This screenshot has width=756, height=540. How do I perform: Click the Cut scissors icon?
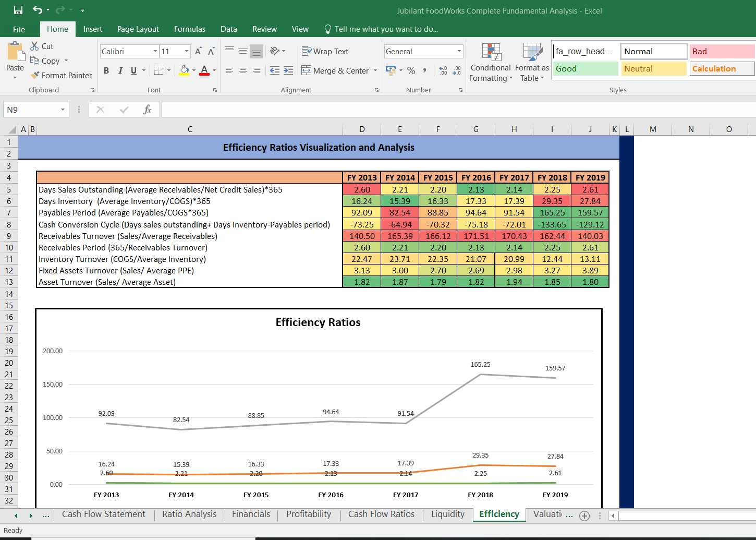click(x=35, y=46)
